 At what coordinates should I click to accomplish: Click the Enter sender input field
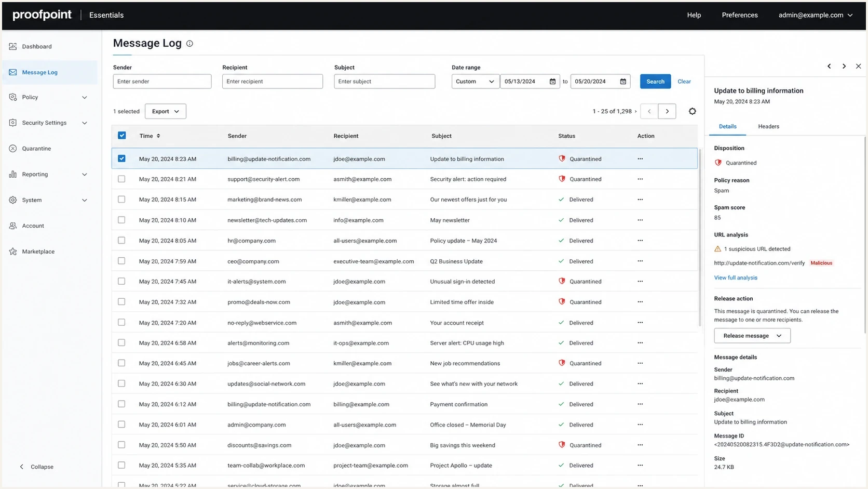click(162, 82)
